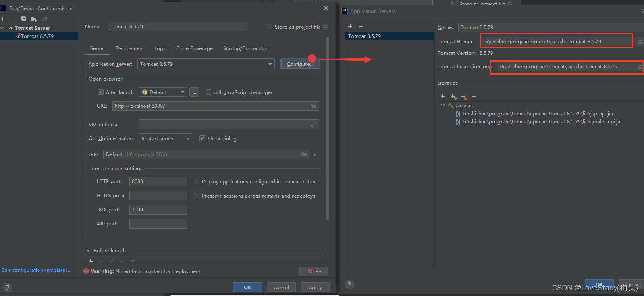This screenshot has width=644, height=296.
Task: Expand VM options field icon
Action: (x=314, y=124)
